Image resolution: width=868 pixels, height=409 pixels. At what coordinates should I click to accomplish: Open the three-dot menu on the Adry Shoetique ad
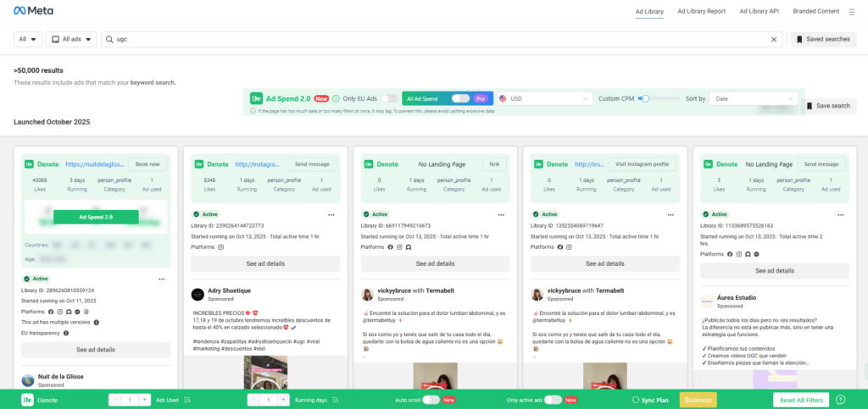coord(331,214)
